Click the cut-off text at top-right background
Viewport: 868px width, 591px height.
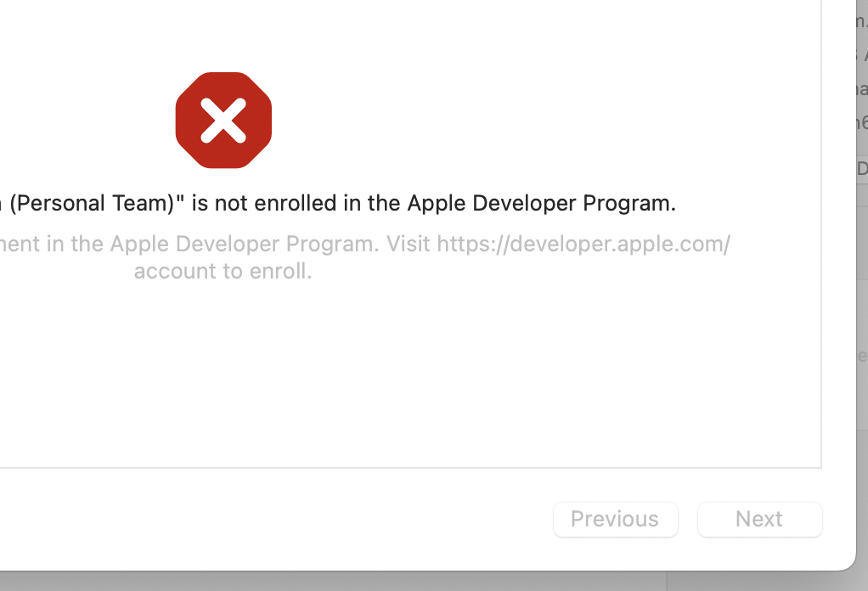(x=862, y=22)
